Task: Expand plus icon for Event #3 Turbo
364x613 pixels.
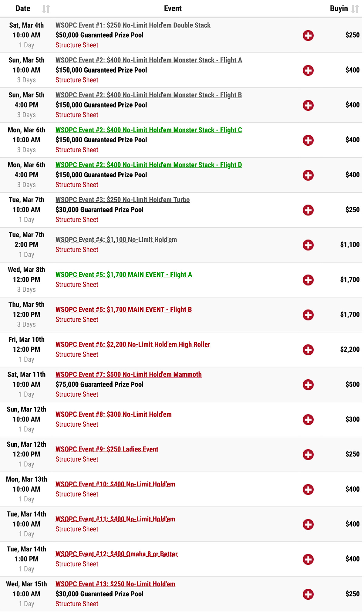Action: click(x=308, y=210)
